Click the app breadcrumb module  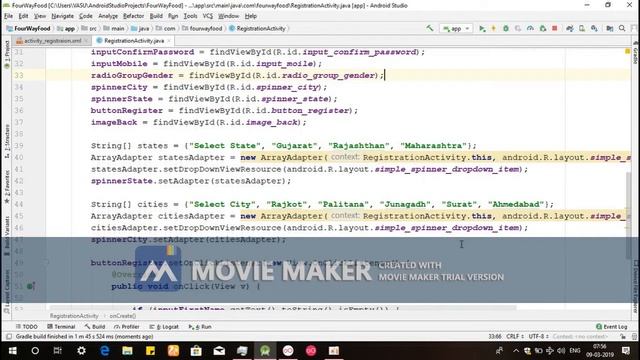click(x=66, y=28)
